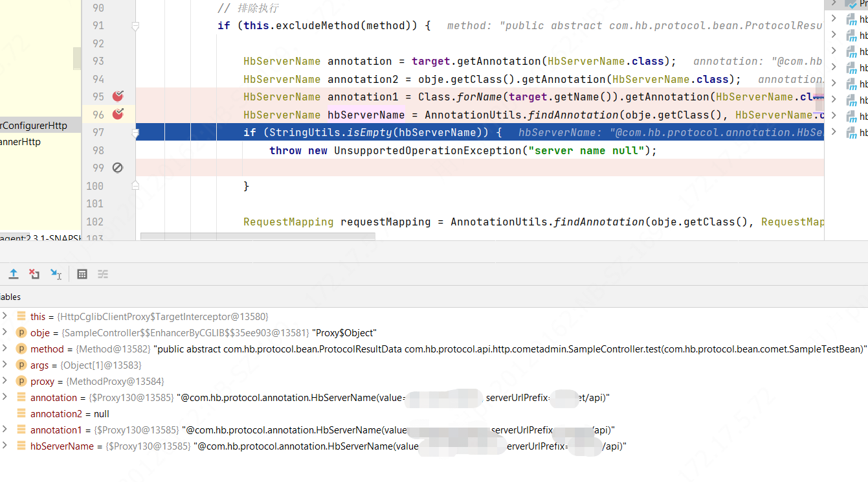Select the 'rConfigurerHttp' item in left panel
Image resolution: width=868 pixels, height=482 pixels.
pyautogui.click(x=34, y=126)
